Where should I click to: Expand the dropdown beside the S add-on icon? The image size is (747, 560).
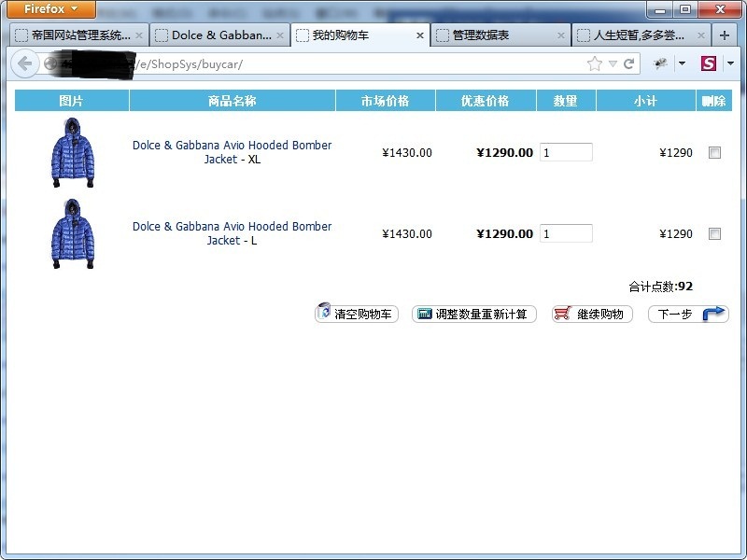pos(730,63)
